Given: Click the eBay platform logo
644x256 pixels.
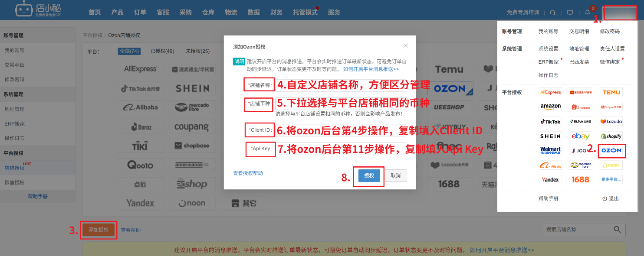Looking at the screenshot, I should [580, 136].
